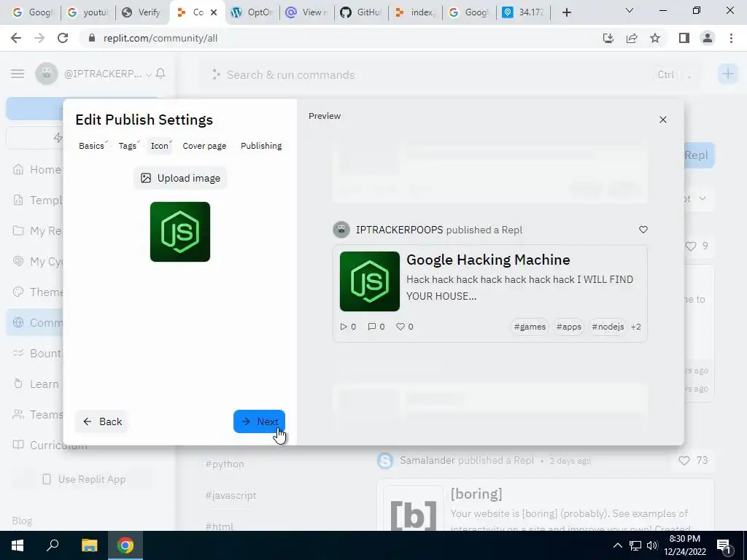Close the current Replit browser tab
The width and height of the screenshot is (747, 560).
tap(214, 12)
